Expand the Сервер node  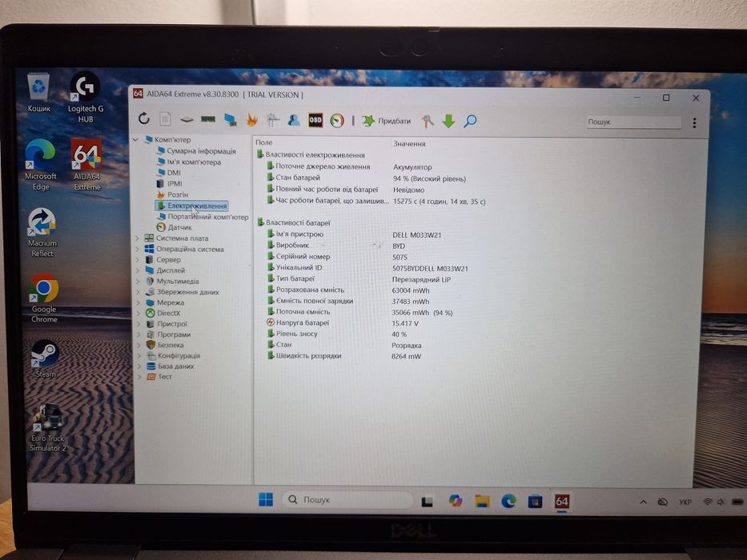[138, 259]
